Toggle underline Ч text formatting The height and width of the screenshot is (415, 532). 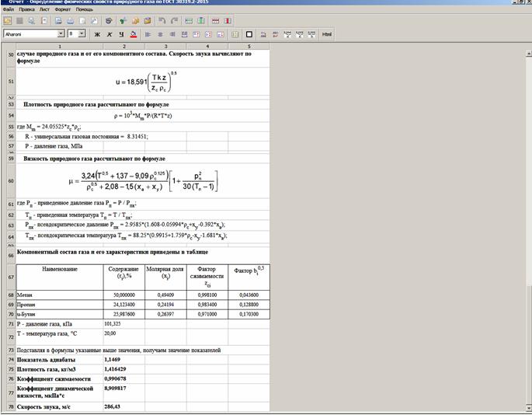coord(121,35)
